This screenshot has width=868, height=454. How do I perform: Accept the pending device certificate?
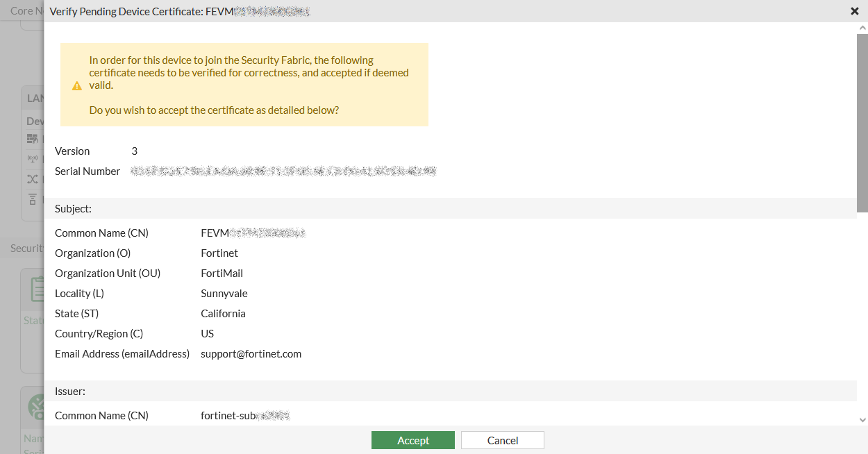point(413,440)
